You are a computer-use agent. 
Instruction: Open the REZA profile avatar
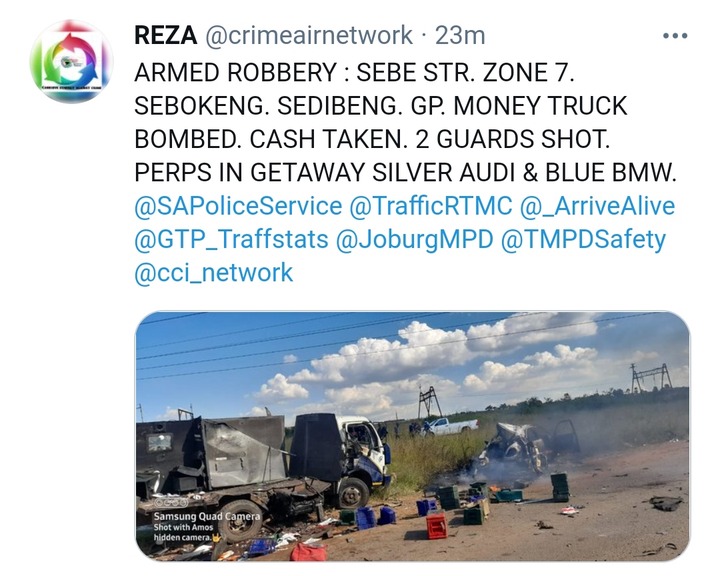click(x=71, y=62)
